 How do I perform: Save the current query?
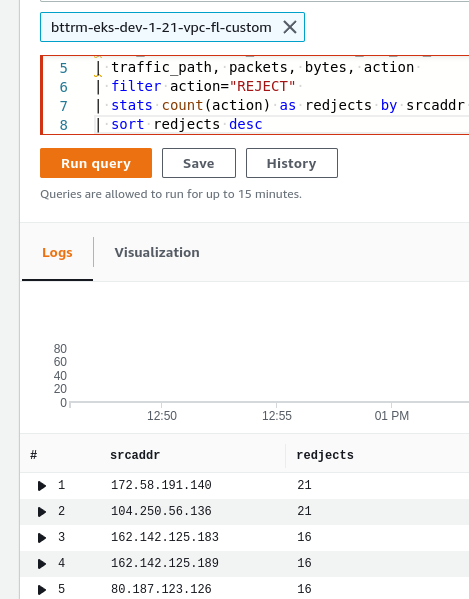(199, 163)
